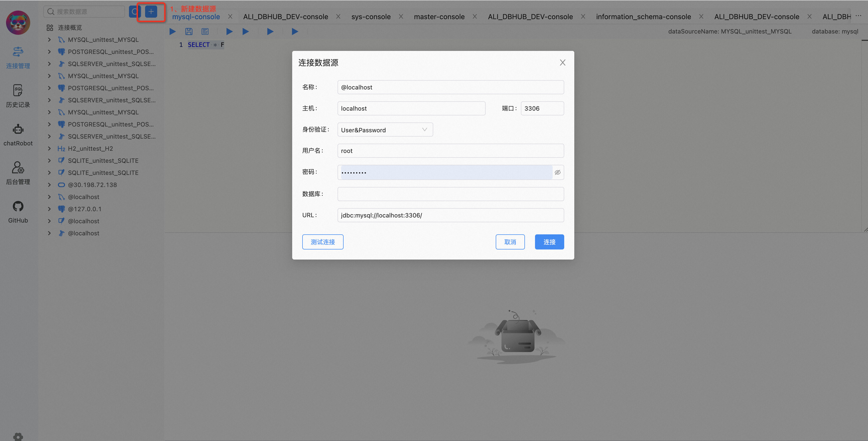Switch to the master-console tab
This screenshot has height=441, width=868.
click(439, 17)
